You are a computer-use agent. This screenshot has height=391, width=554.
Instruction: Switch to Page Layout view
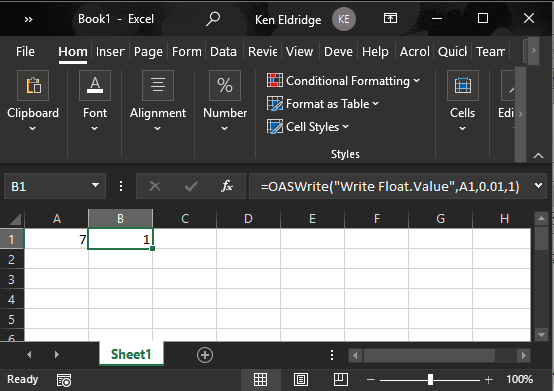tap(301, 380)
